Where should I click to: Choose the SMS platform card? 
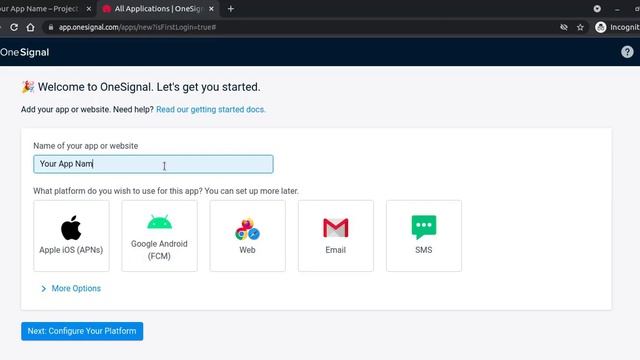click(x=424, y=236)
